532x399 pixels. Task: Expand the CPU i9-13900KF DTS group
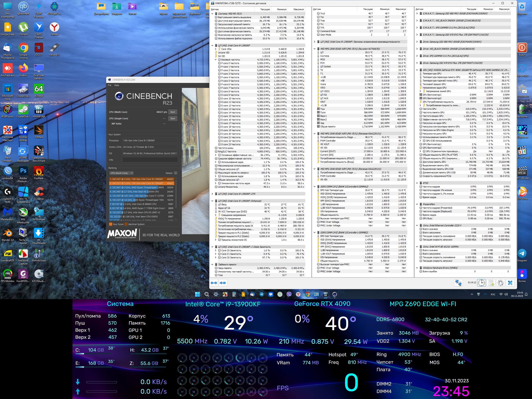tap(212, 194)
